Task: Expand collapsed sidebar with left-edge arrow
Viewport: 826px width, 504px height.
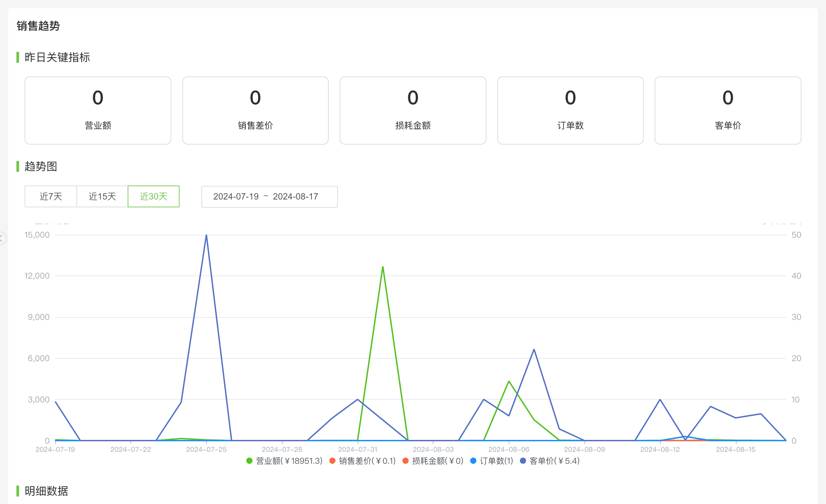Action: [x=2, y=238]
